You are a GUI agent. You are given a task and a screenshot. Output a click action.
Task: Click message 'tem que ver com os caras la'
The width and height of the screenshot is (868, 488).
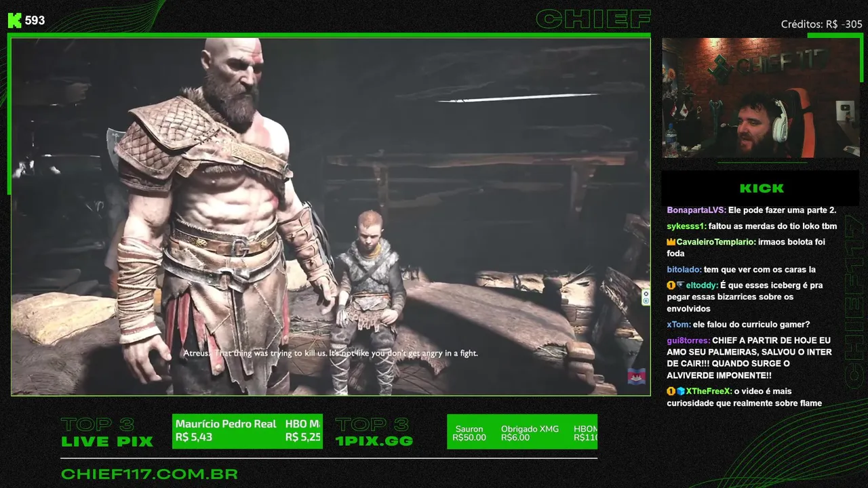[759, 270]
